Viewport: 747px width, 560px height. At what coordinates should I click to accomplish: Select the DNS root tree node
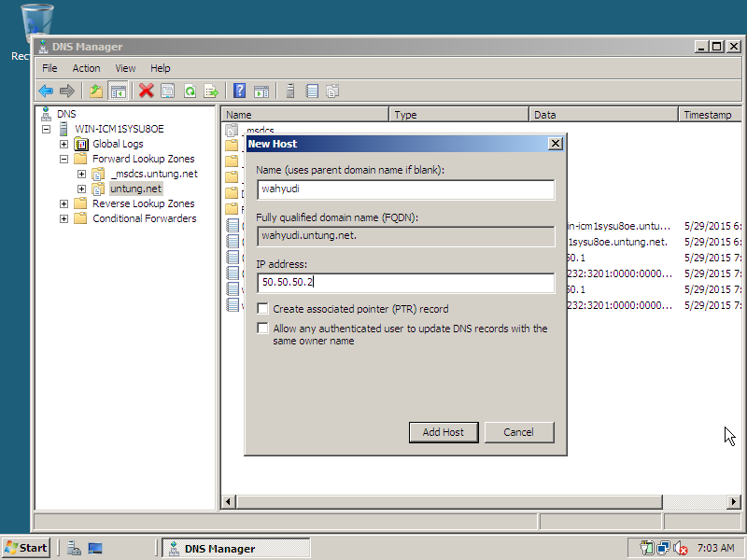point(66,114)
